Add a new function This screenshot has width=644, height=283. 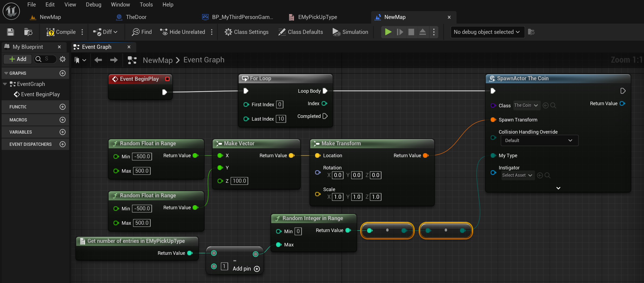click(63, 107)
